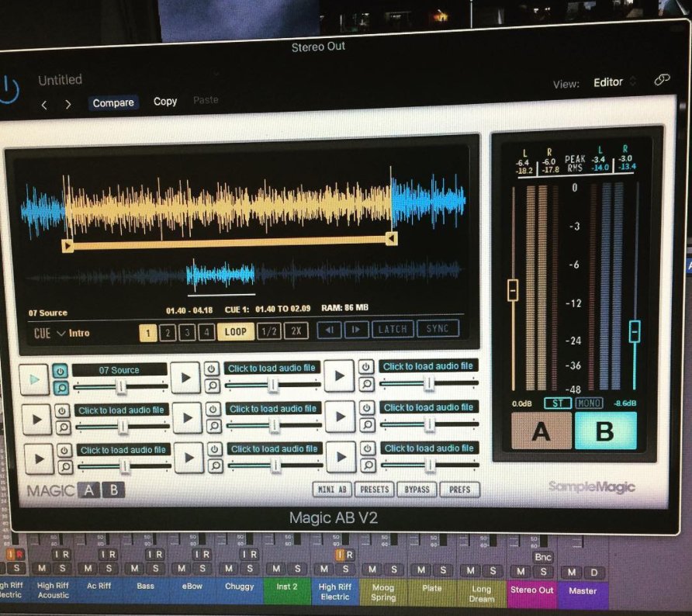Switch metering to MONO
This screenshot has height=616, width=692.
(x=589, y=403)
